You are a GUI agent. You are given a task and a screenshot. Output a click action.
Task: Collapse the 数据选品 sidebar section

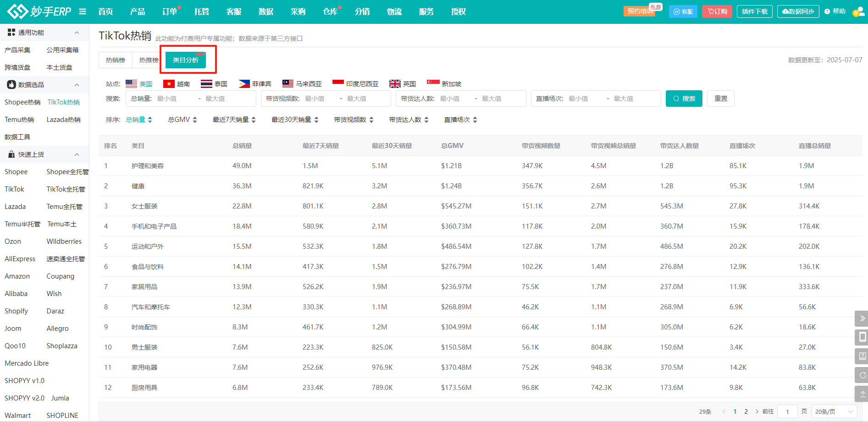coord(77,85)
